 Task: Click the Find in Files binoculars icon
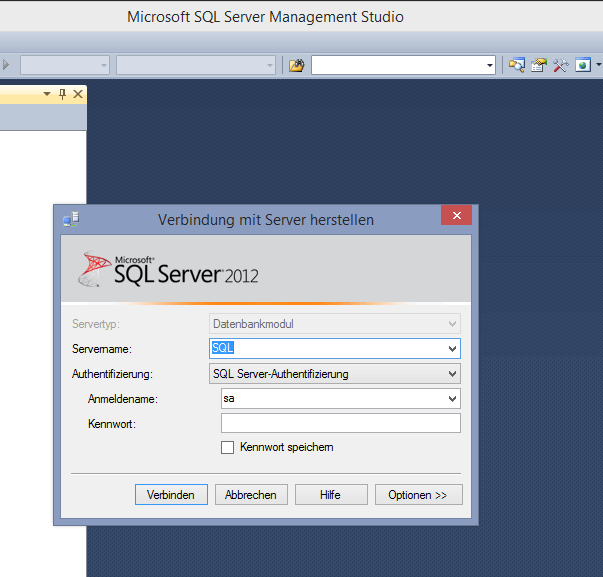(297, 65)
